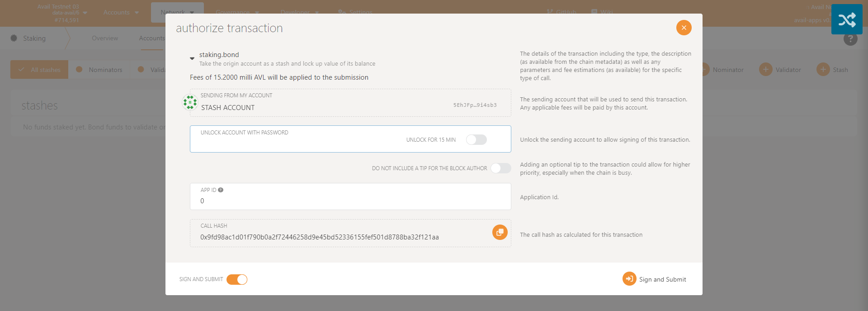
Task: Switch off the Sign and Submit toggle
Action: [x=237, y=279]
